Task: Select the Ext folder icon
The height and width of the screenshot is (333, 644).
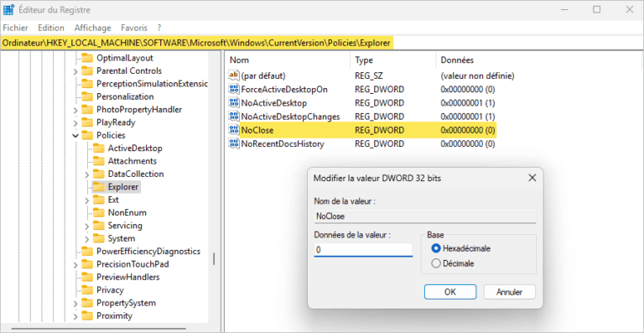Action: 98,200
